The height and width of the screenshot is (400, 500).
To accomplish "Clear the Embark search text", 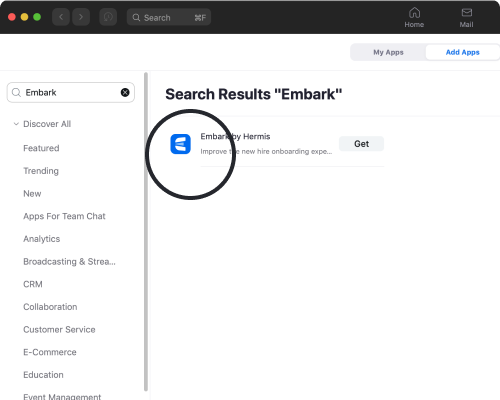I will (x=125, y=92).
